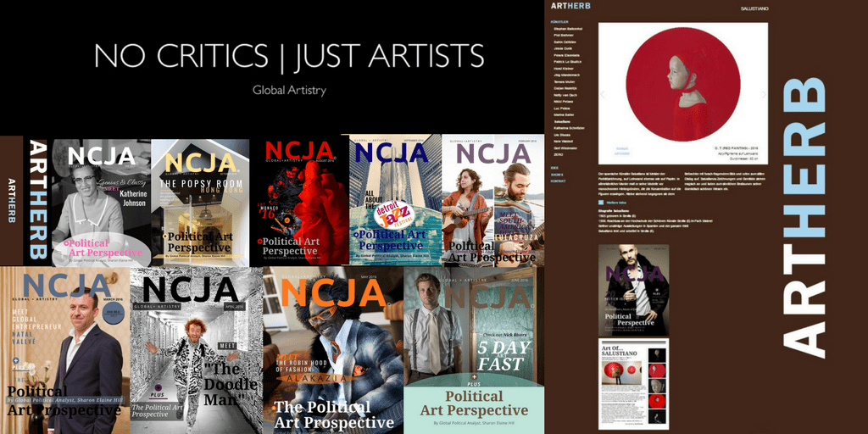Open the NCJA Detroit Jazz Festival cover

(x=395, y=200)
